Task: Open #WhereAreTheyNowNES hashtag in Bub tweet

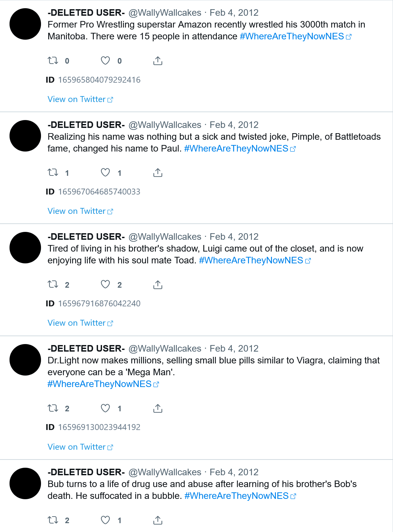Action: (x=240, y=496)
